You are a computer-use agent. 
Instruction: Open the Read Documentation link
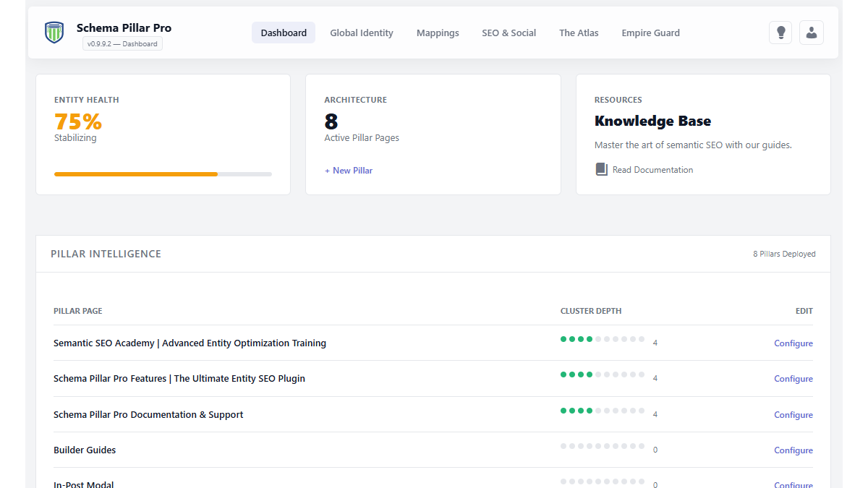(x=653, y=169)
